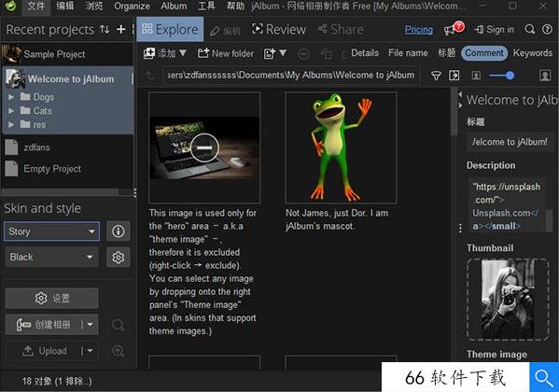Screen dimensions: 559x392
Task: Open the 文件 menu
Action: click(36, 6)
